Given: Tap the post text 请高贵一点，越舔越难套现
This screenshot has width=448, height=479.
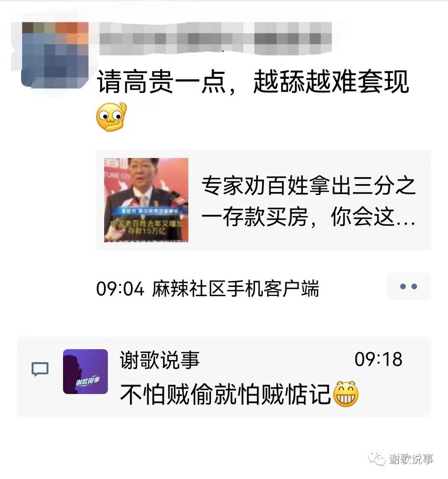Looking at the screenshot, I should (253, 81).
